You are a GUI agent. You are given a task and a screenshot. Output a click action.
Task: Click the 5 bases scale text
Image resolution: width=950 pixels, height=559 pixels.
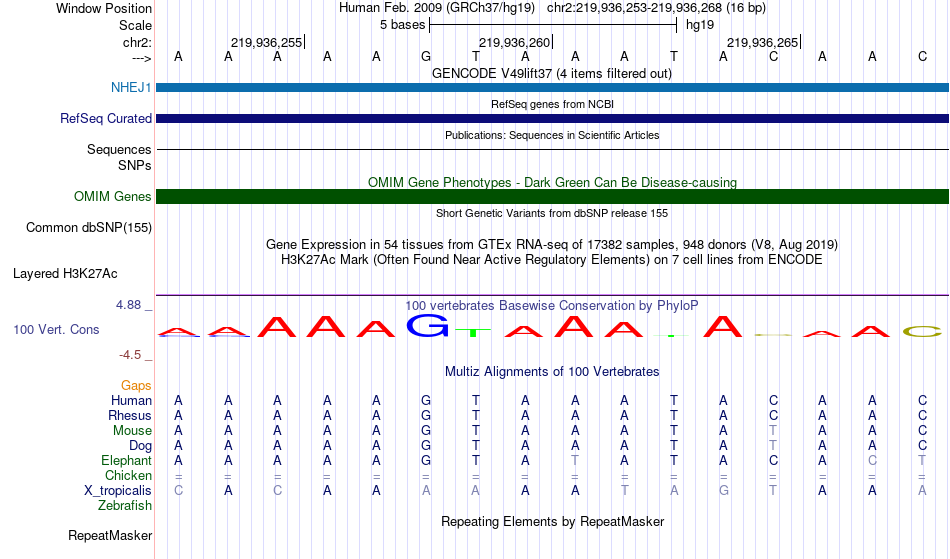pos(403,25)
